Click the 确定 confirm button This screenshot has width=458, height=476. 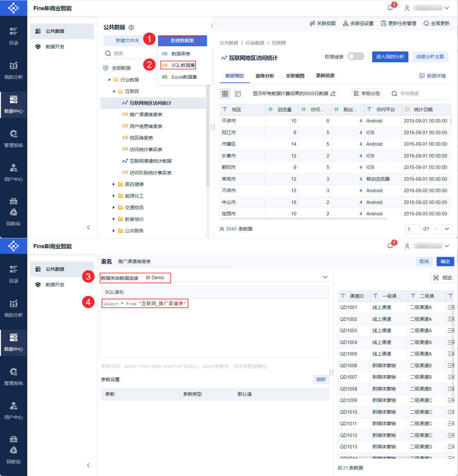[445, 262]
